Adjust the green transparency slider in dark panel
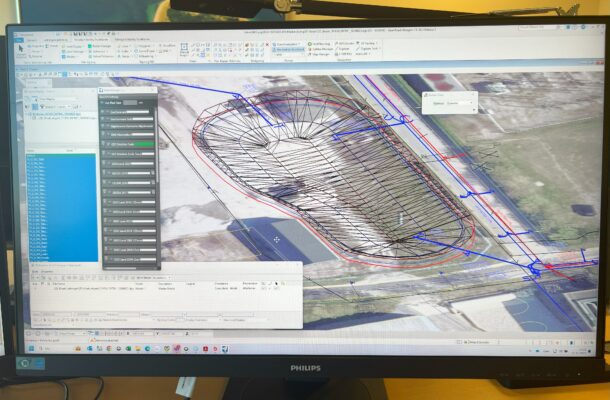610x400 pixels. [144, 144]
